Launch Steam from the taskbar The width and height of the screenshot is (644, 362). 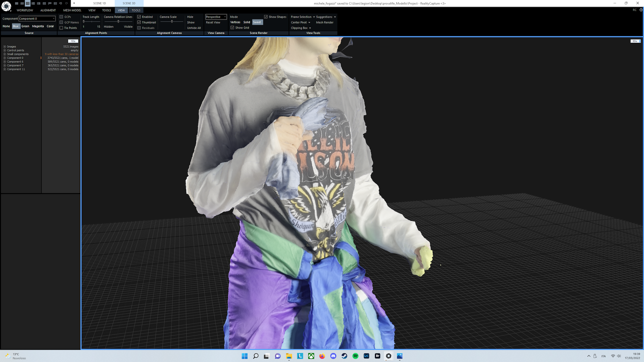pos(344,356)
